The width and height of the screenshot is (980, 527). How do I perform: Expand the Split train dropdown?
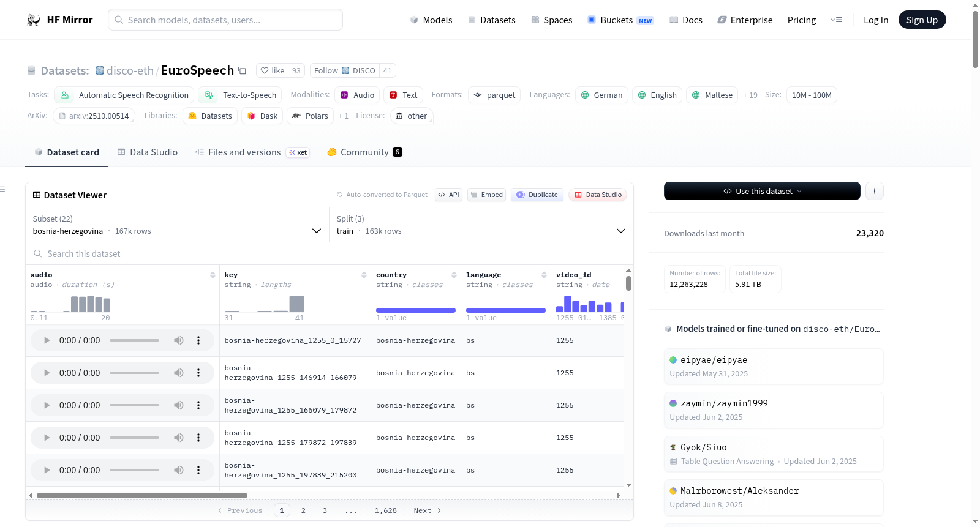coord(481,225)
